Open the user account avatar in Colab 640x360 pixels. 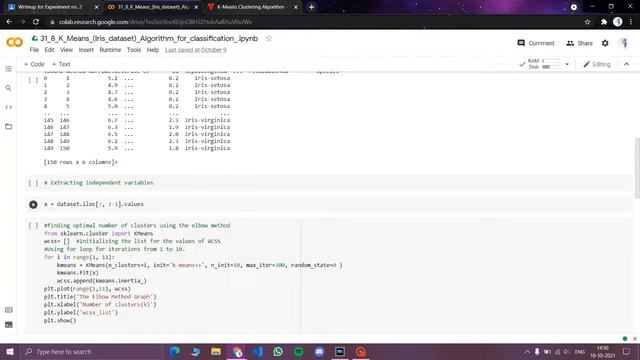[624, 43]
